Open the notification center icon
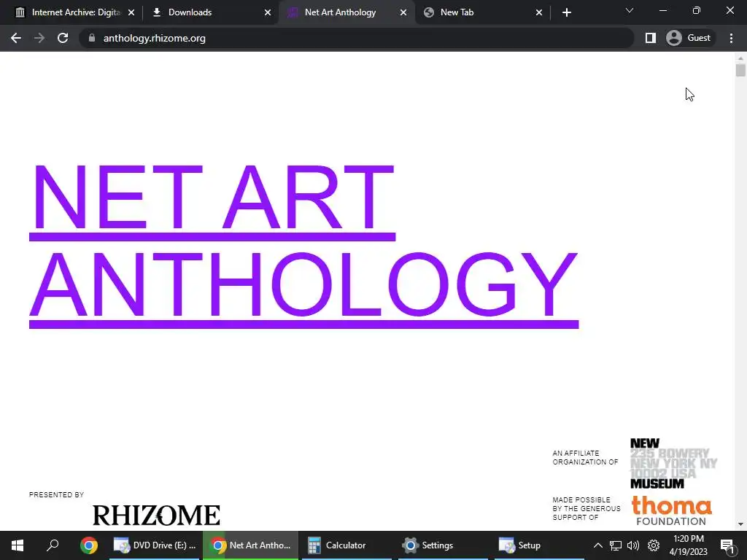 tap(727, 545)
